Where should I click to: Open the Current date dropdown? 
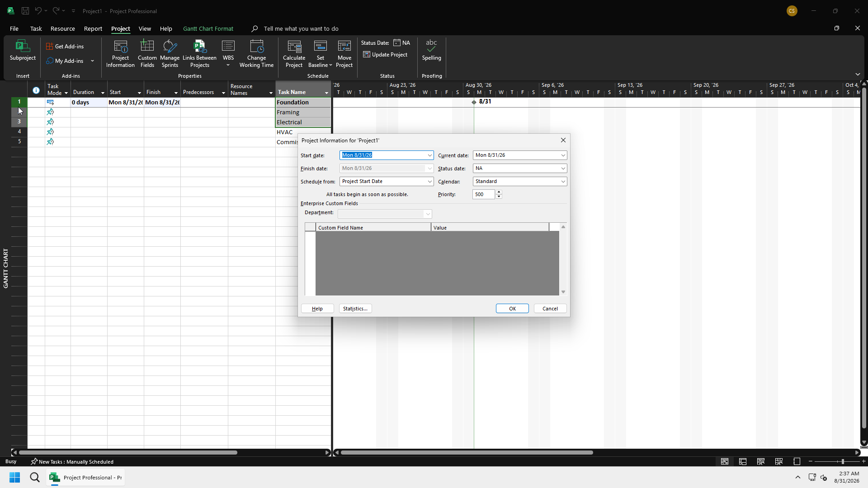[x=563, y=155]
